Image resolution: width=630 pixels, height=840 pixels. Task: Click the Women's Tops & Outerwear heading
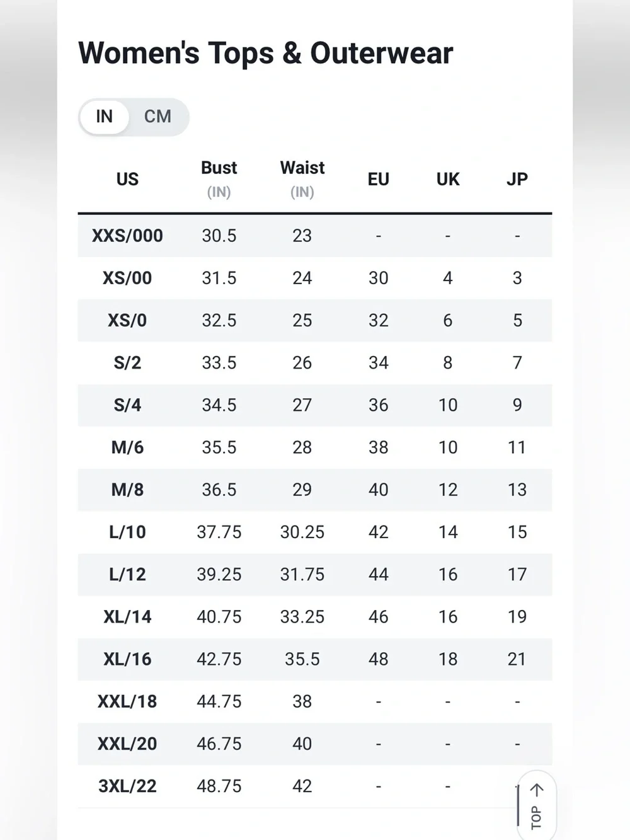tap(265, 53)
